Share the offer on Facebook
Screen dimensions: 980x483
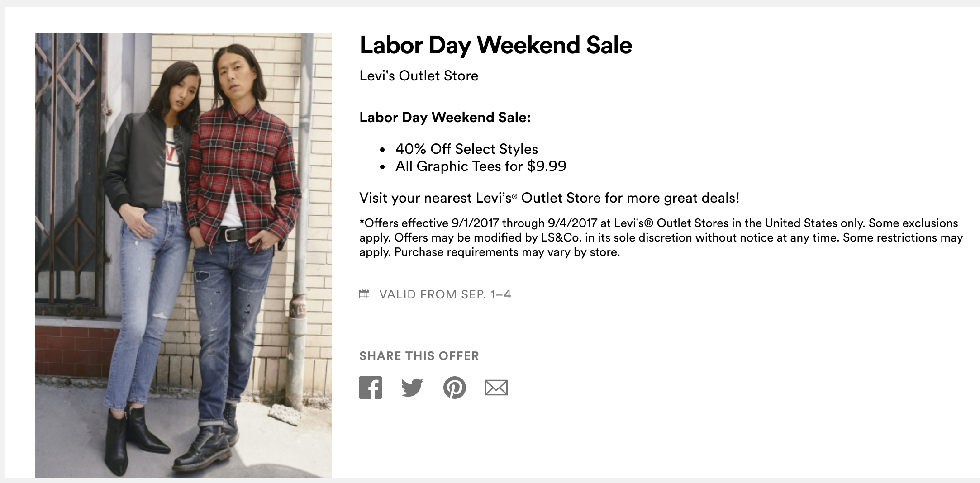point(371,388)
